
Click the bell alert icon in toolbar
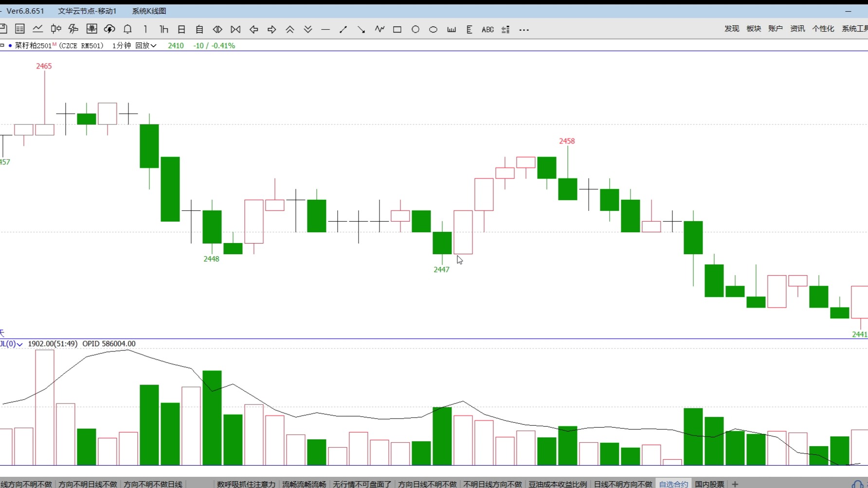coord(127,29)
